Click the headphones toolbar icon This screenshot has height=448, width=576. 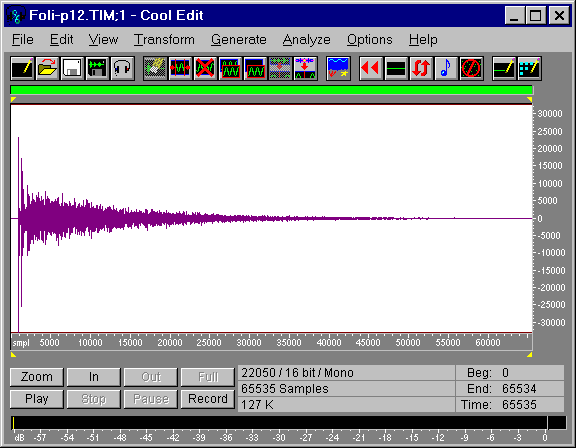point(122,69)
